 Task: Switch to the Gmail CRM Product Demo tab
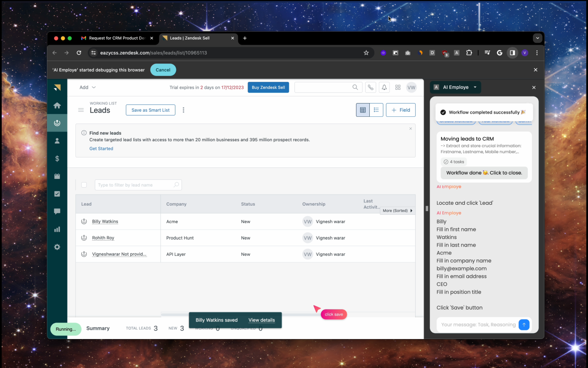(117, 38)
